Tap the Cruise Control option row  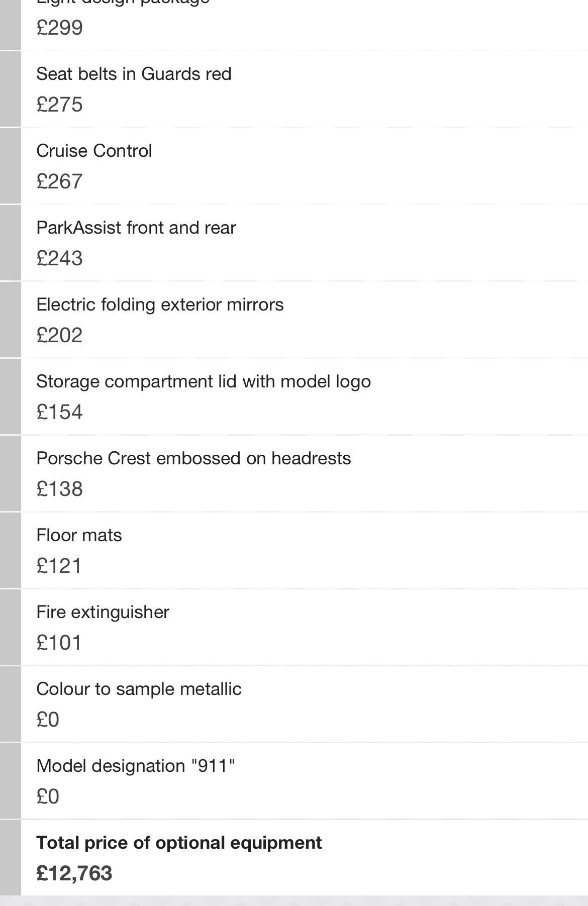click(x=305, y=166)
